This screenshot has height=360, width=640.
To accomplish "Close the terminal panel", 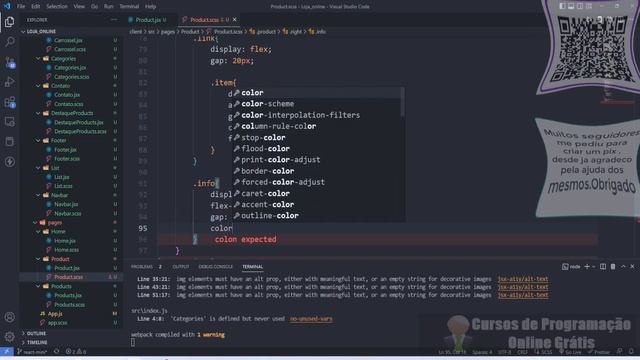I will tap(632, 267).
